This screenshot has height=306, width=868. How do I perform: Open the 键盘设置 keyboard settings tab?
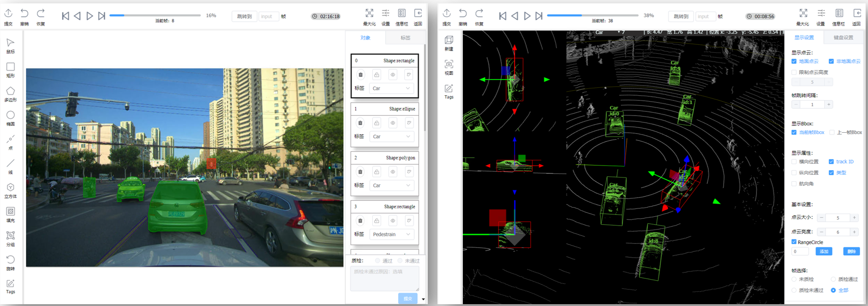pos(843,38)
